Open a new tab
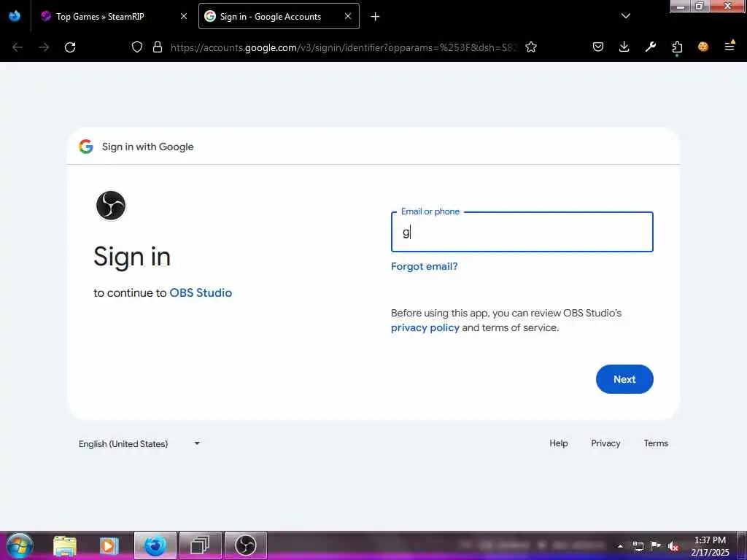 pyautogui.click(x=376, y=17)
